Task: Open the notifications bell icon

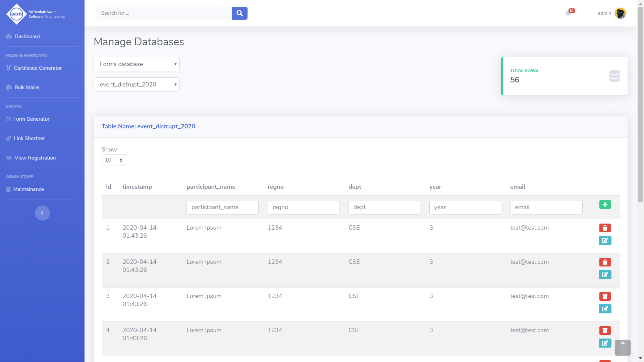Action: point(568,13)
